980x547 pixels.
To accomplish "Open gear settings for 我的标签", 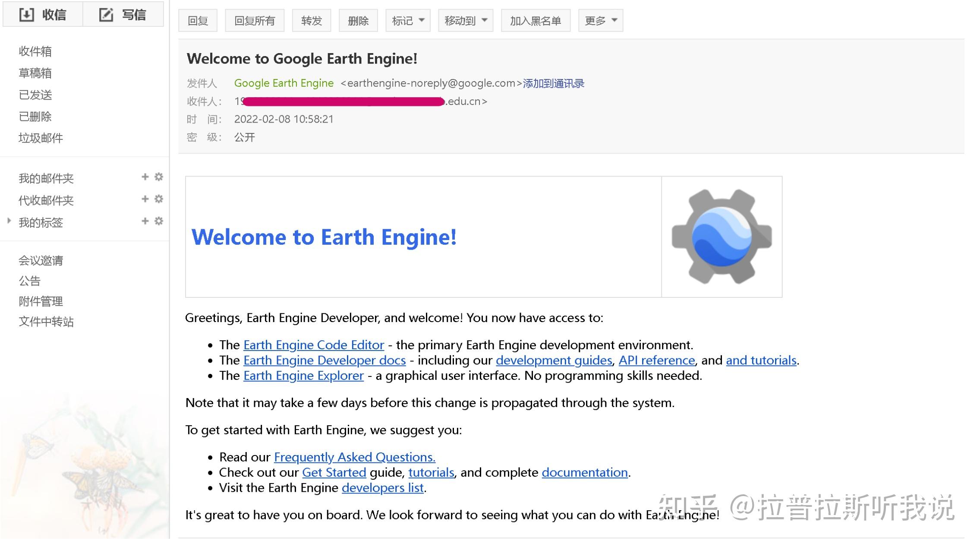I will pyautogui.click(x=159, y=221).
